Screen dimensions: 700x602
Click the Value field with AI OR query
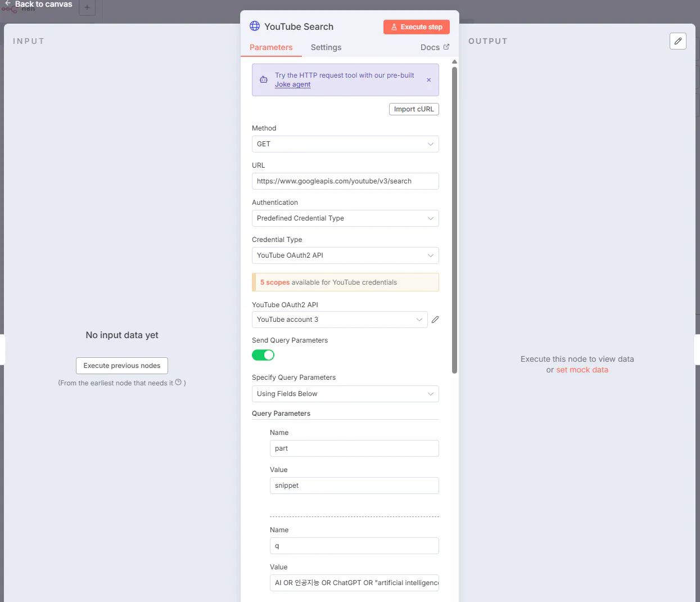point(354,583)
